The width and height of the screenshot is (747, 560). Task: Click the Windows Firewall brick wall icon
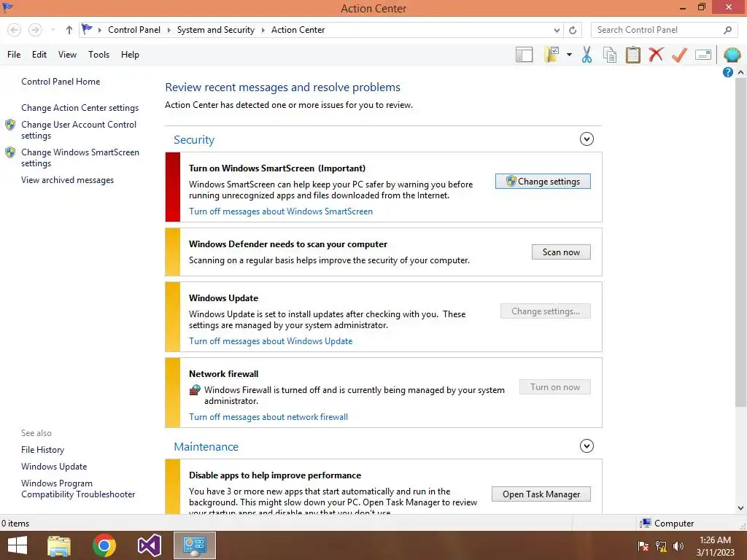tap(195, 390)
